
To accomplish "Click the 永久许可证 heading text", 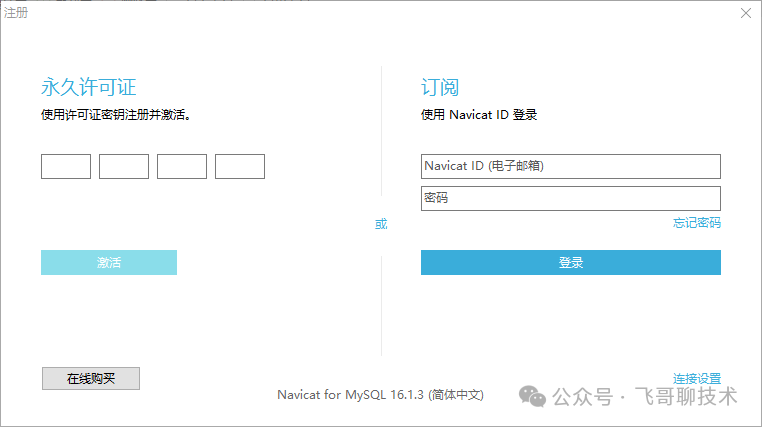I will point(88,87).
